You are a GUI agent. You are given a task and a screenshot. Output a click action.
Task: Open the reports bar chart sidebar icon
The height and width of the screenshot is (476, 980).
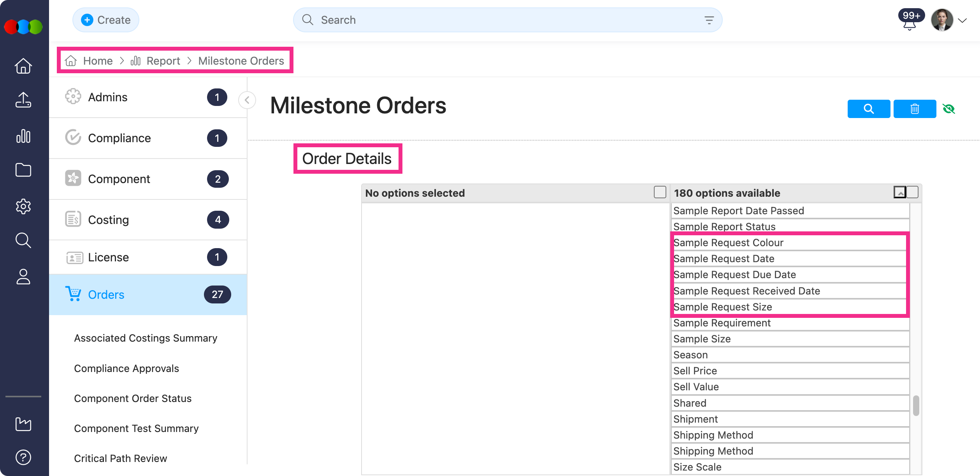(x=23, y=136)
